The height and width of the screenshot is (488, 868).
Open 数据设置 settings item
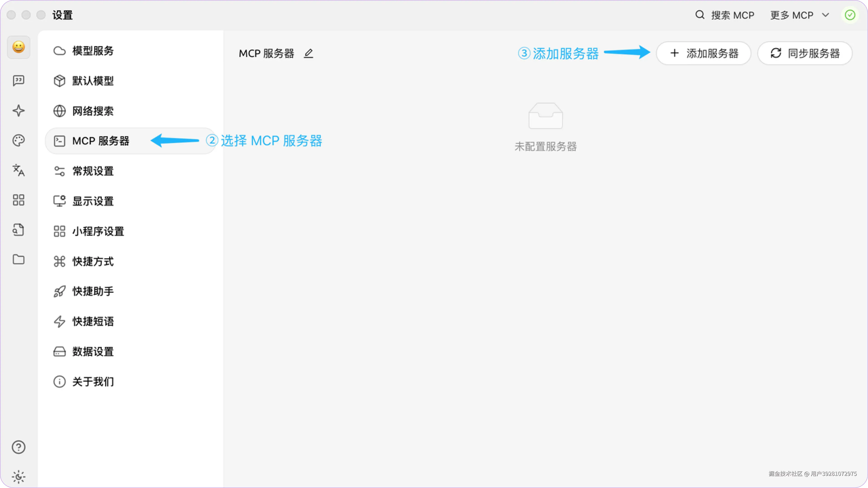(x=93, y=352)
